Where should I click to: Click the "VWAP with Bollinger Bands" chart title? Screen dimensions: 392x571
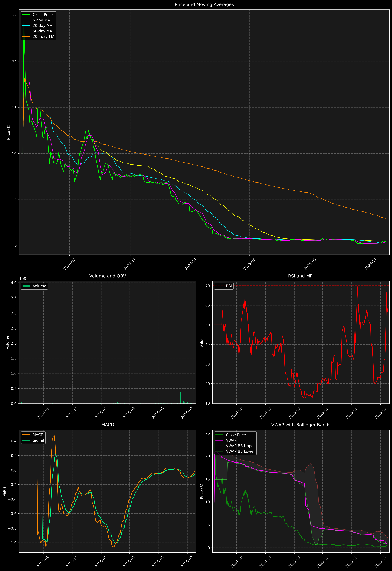(301, 425)
